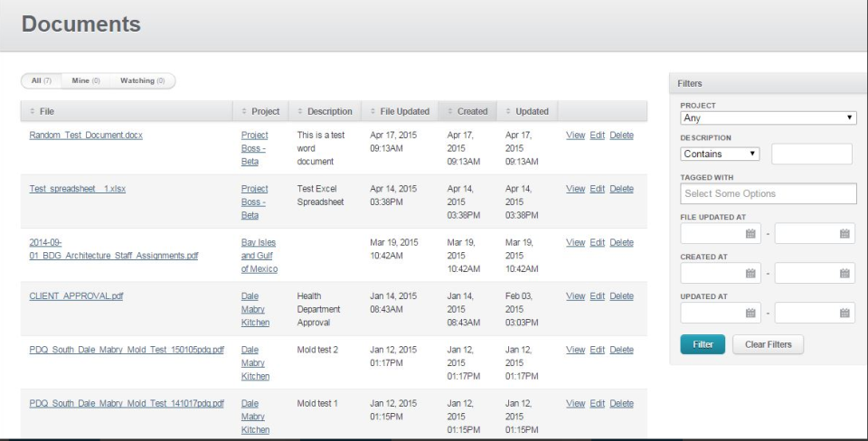
Task: Sort table by Description column
Action: coord(325,111)
